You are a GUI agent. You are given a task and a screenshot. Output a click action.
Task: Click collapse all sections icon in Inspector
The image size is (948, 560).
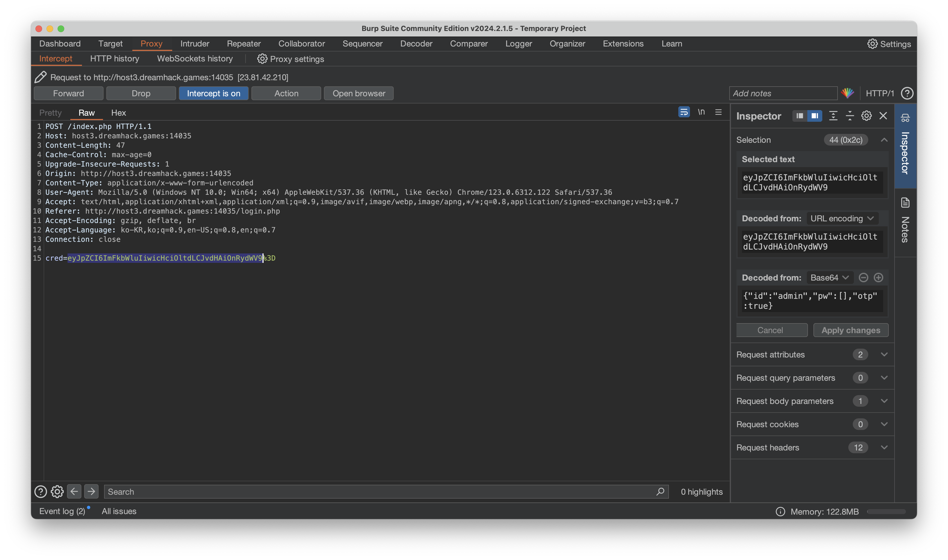click(849, 116)
